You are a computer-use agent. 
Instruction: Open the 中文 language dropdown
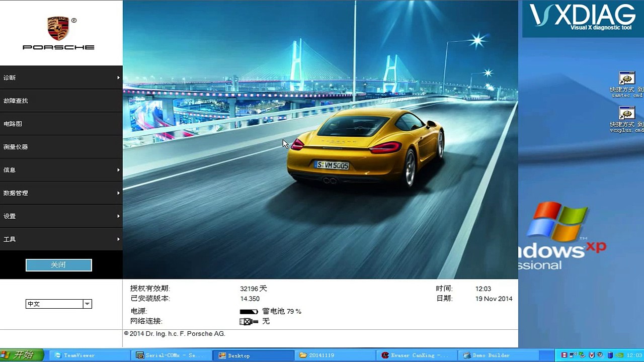pyautogui.click(x=59, y=304)
